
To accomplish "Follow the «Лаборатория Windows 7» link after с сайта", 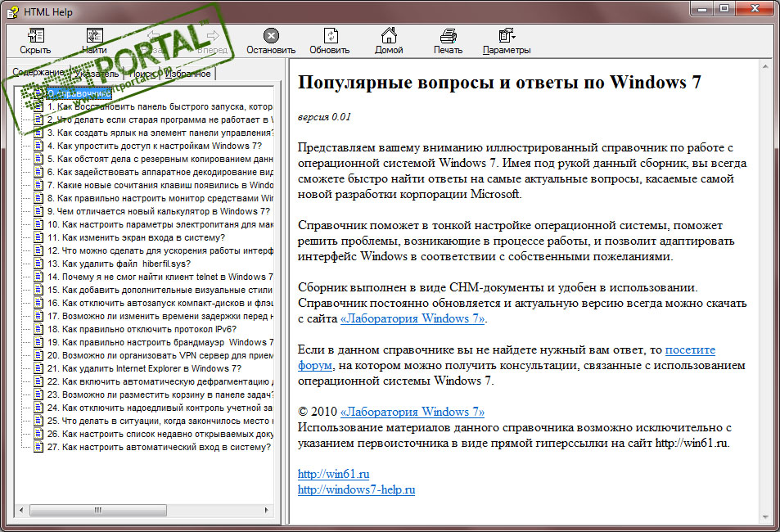I will click(x=413, y=318).
